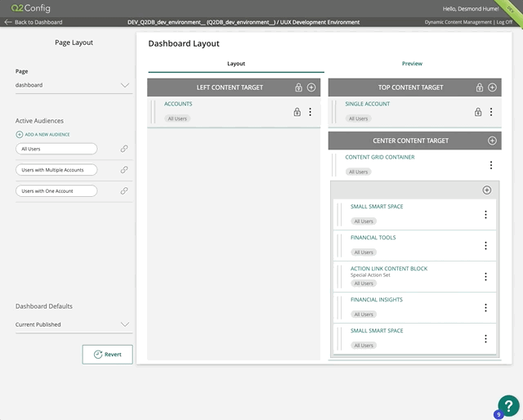
Task: Expand the Dashboard Defaults Current Published dropdown
Action: coord(74,324)
